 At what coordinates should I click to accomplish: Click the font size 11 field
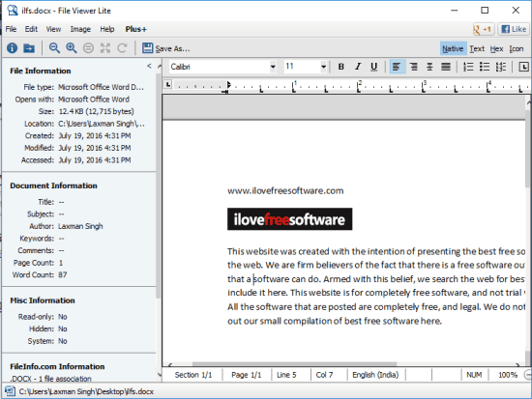[302, 67]
